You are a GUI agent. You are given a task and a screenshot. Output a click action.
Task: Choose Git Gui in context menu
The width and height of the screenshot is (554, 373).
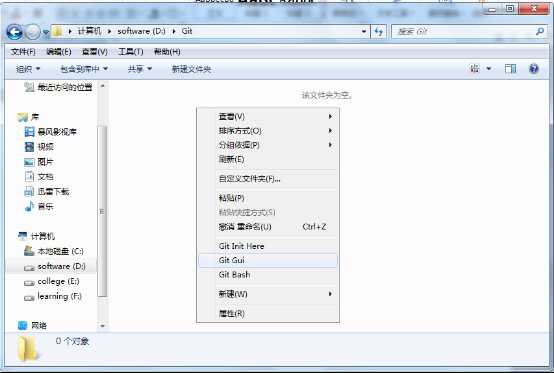click(x=268, y=260)
